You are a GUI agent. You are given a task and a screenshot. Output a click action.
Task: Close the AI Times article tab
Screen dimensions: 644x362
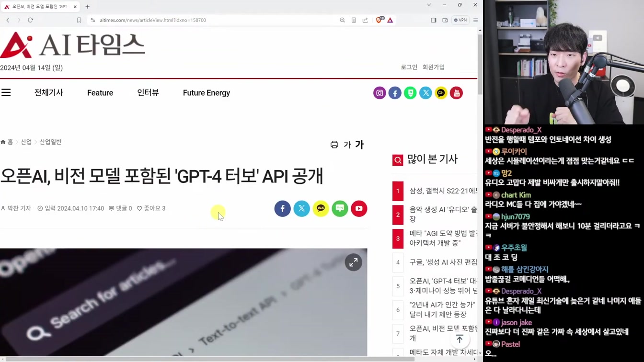[x=75, y=7]
